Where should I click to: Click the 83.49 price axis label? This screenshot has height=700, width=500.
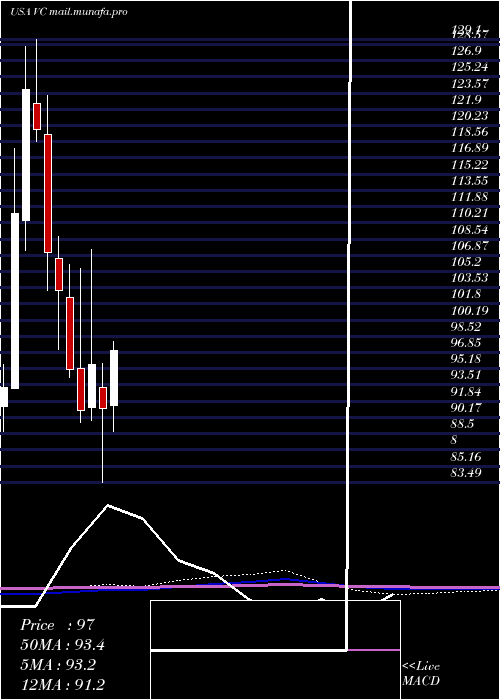click(467, 472)
